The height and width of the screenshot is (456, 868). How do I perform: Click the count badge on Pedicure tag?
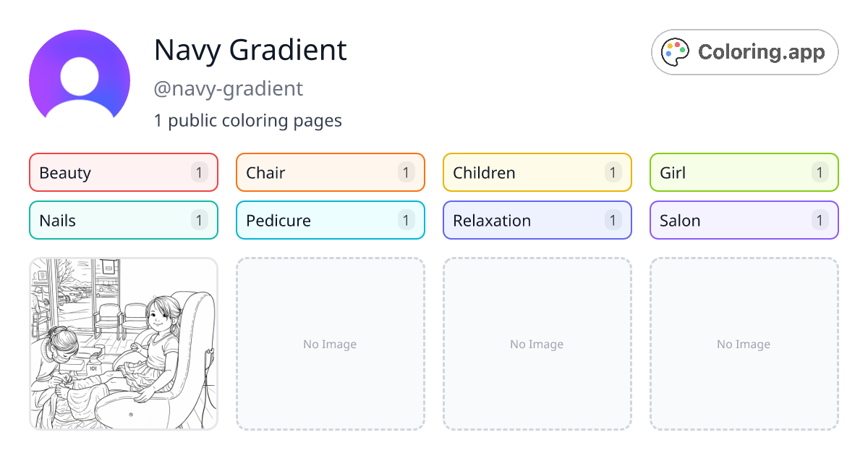pyautogui.click(x=406, y=220)
